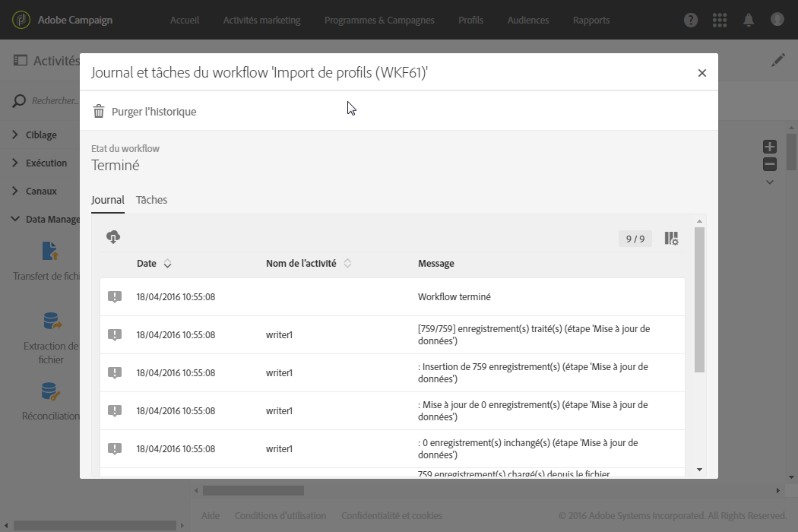Click the 9 / 9 record counter

(x=635, y=239)
